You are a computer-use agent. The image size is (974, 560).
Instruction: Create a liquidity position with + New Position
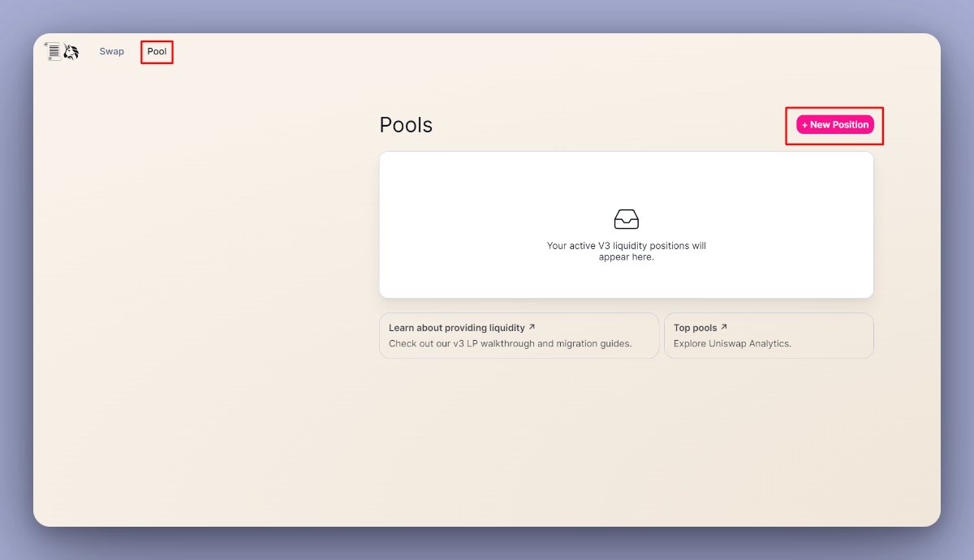pos(835,125)
